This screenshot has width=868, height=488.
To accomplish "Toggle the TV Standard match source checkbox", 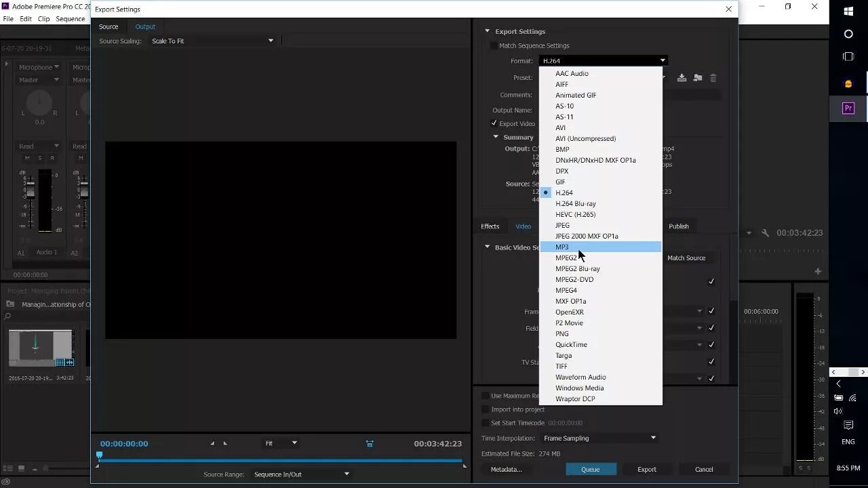I will 711,362.
